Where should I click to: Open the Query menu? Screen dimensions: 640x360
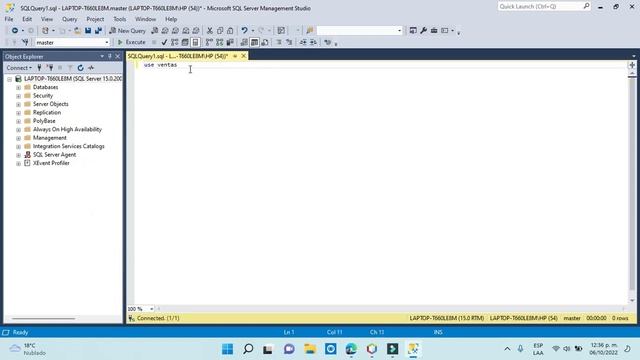(69, 19)
